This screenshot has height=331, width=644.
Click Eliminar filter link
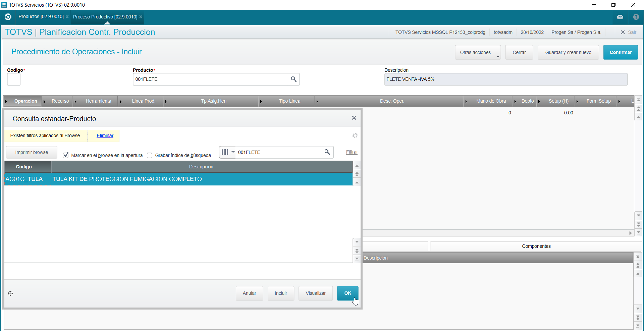[105, 135]
